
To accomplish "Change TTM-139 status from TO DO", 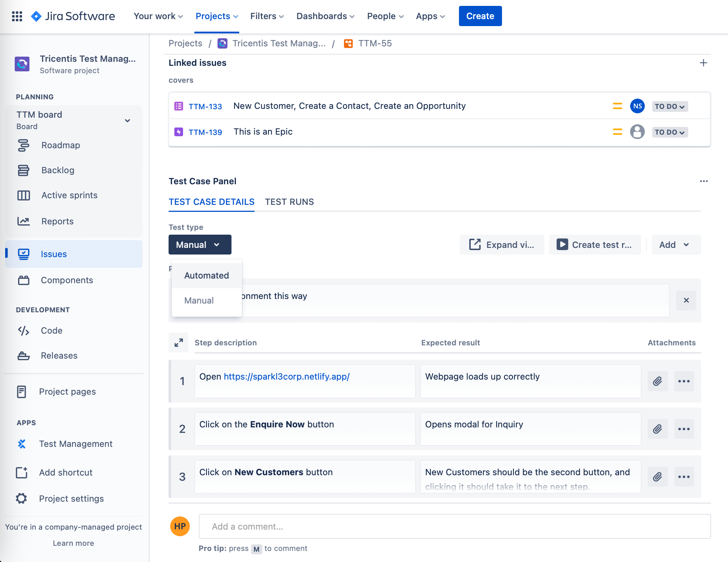I will pyautogui.click(x=670, y=132).
